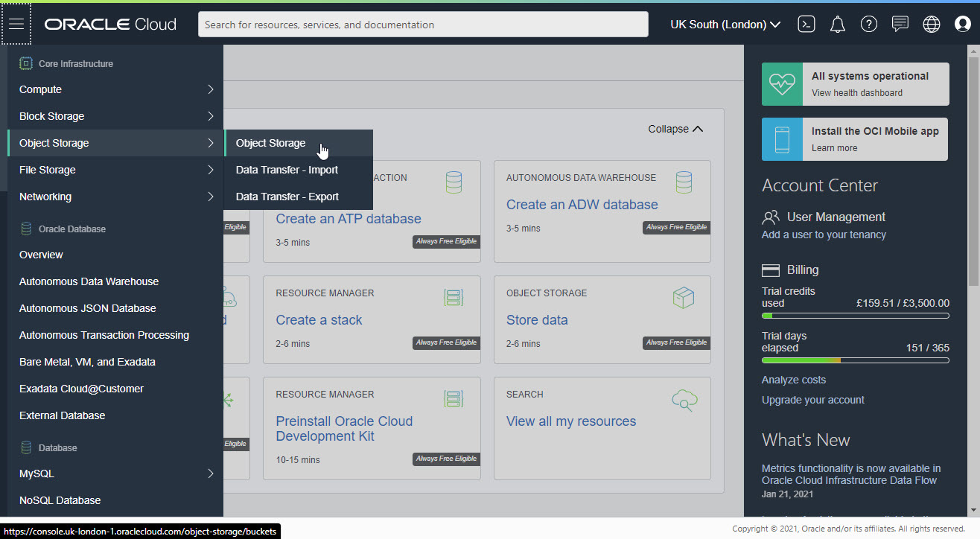Screen dimensions: 980x539
Task: Click Add a user to your tenancy
Action: pyautogui.click(x=824, y=235)
